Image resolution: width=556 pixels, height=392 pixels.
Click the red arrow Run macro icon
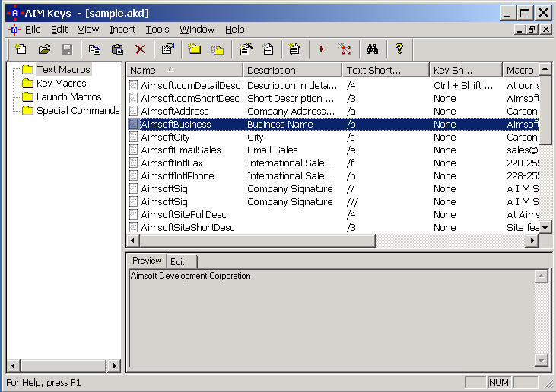322,49
